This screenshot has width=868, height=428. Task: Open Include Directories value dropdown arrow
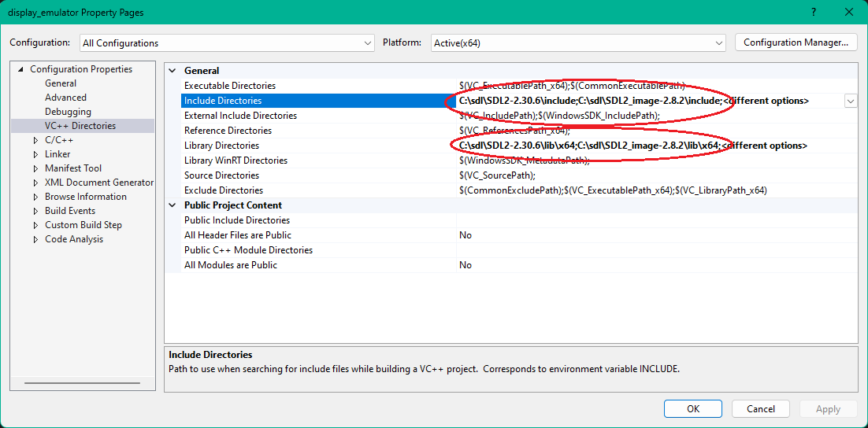[x=851, y=101]
